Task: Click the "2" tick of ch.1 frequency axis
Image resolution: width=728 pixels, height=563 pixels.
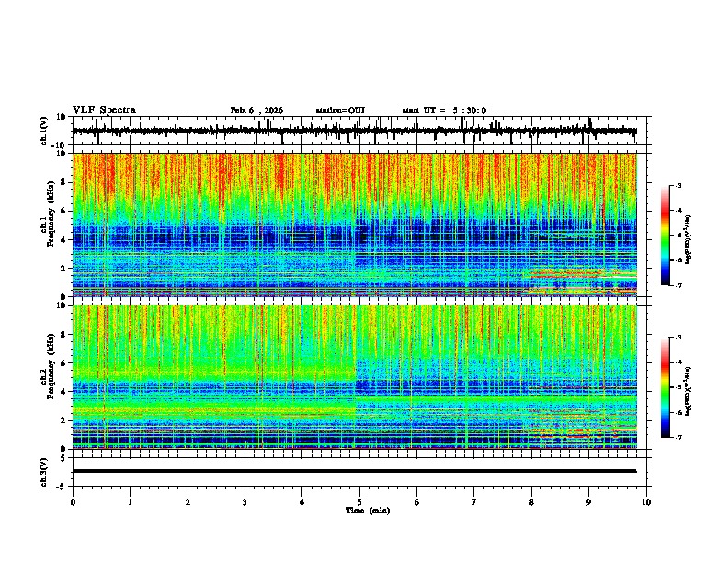Action: [64, 268]
